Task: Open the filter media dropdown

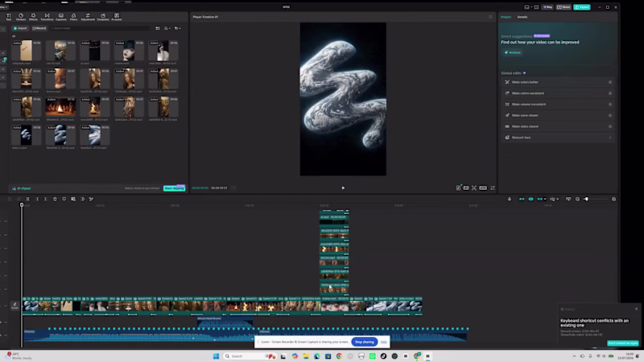Action: click(x=177, y=28)
